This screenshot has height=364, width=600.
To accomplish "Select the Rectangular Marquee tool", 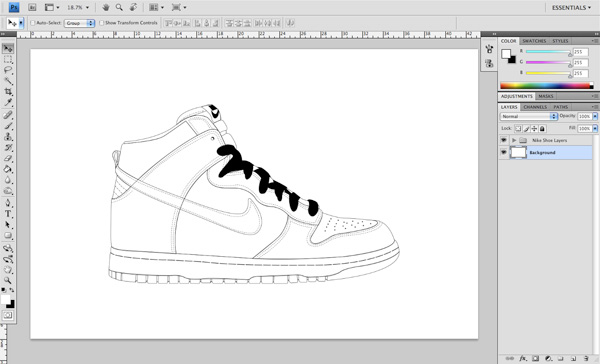I will click(x=8, y=59).
